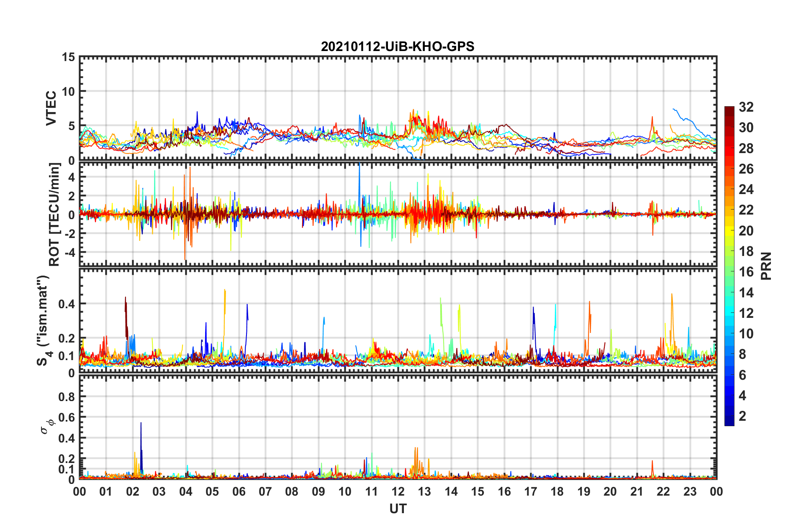Click the VTEC axis tick label 5
This screenshot has width=796, height=532.
(72, 126)
